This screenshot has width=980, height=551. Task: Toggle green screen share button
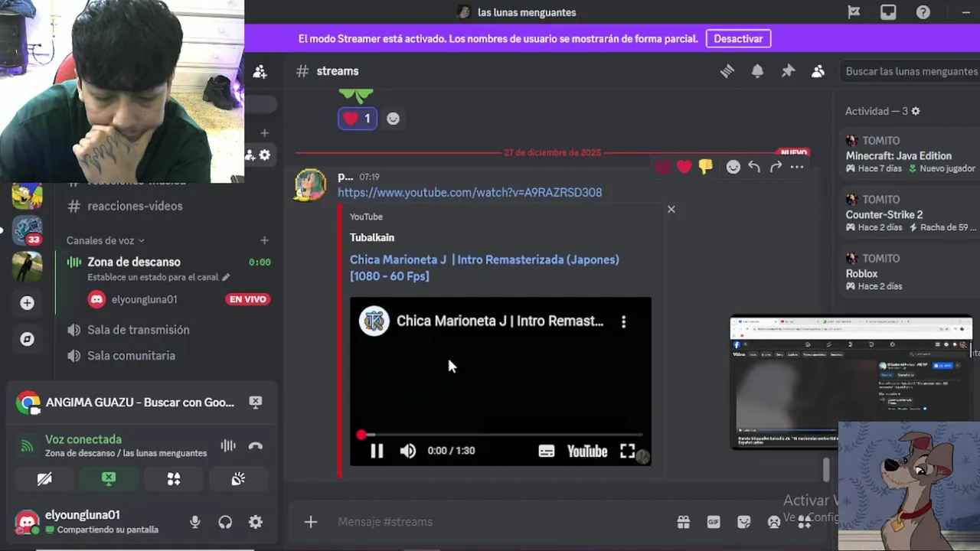(109, 479)
